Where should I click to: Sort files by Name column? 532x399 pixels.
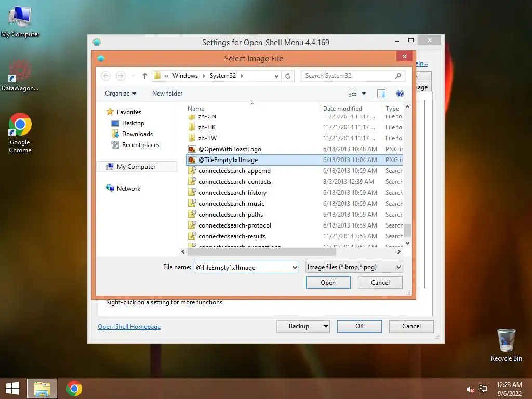coord(253,108)
